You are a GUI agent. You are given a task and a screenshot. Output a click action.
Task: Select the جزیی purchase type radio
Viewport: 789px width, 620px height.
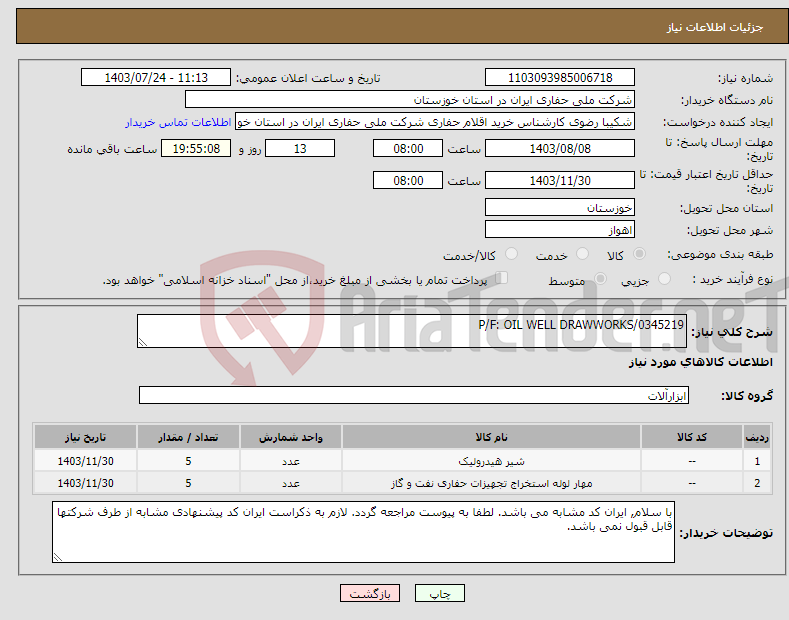(x=664, y=278)
